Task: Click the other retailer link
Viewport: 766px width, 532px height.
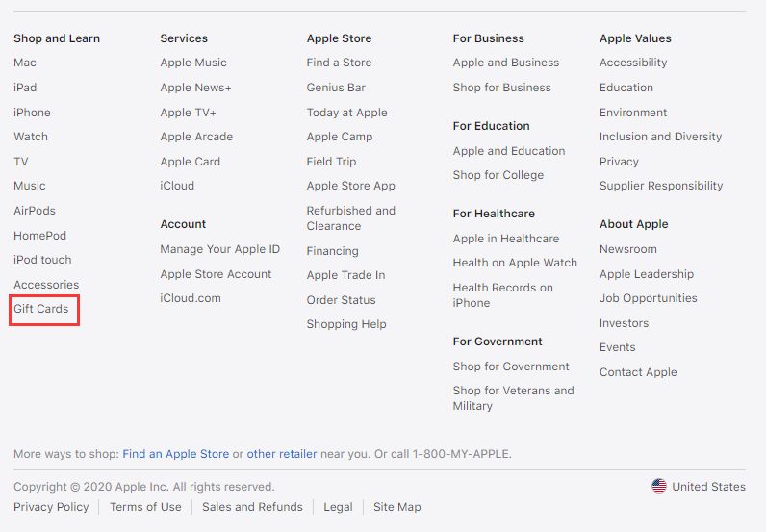Action: (282, 454)
